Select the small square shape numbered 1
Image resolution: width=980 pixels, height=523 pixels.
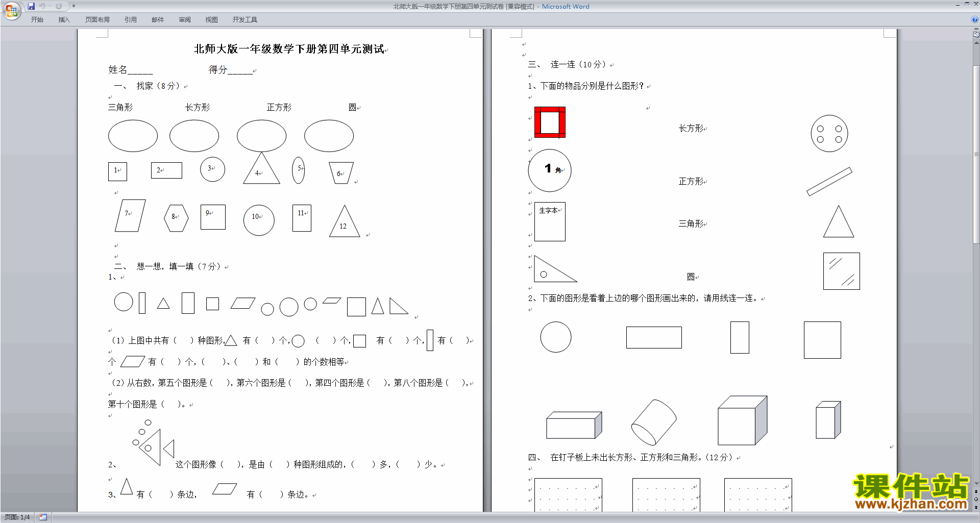117,171
